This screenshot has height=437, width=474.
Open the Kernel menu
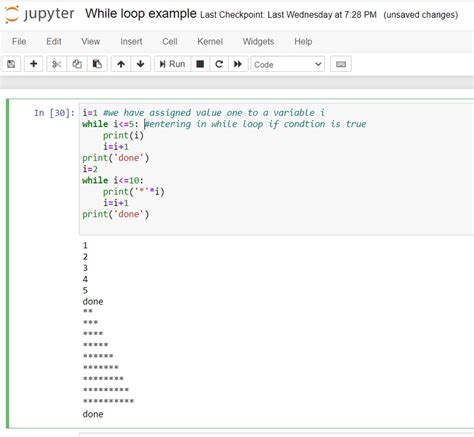click(210, 41)
